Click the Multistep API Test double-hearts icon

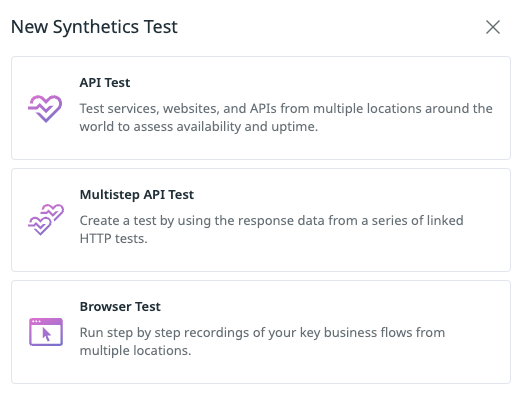[x=46, y=220]
